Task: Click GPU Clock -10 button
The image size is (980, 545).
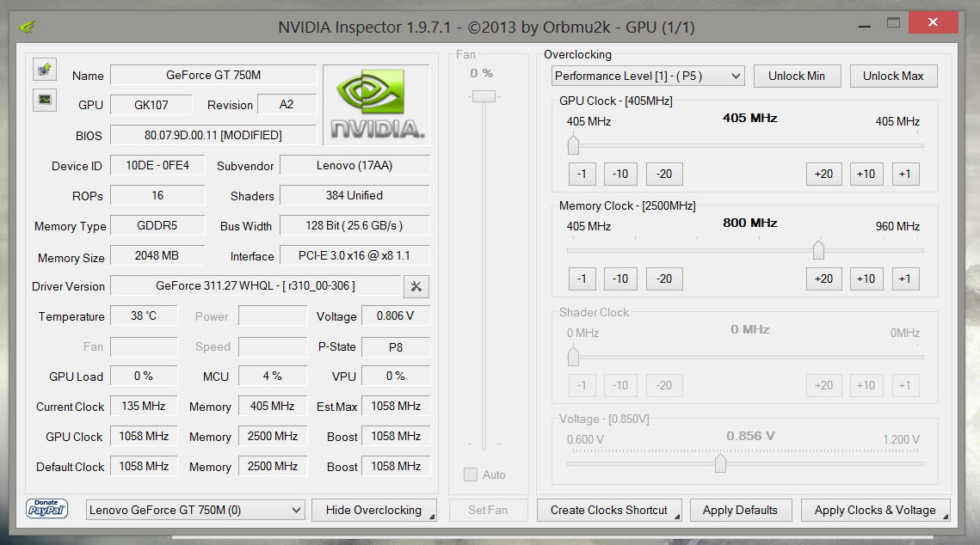Action: [620, 175]
